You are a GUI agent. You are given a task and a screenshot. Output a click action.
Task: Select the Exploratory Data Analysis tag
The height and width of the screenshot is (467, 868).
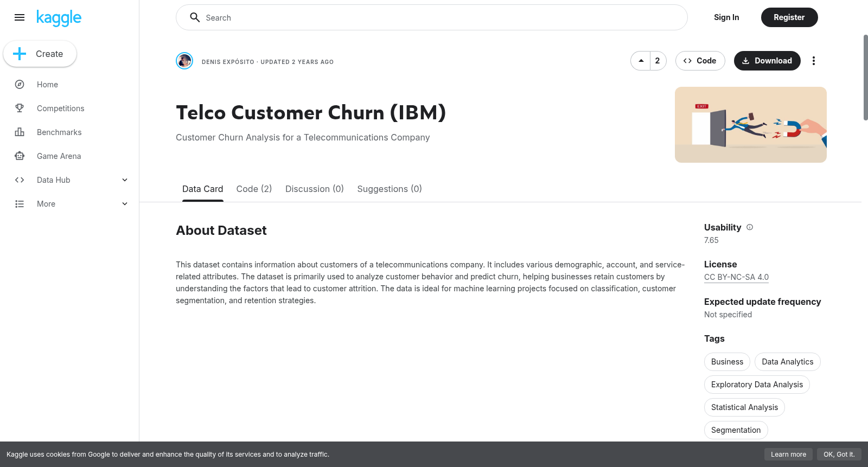(x=757, y=385)
